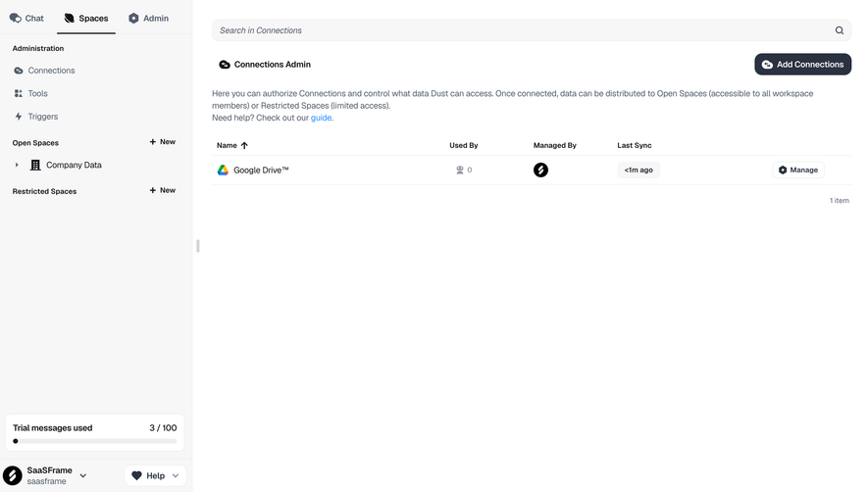Open the SaaSFrame workspace dropdown
Screen dimensions: 868x492
83,475
